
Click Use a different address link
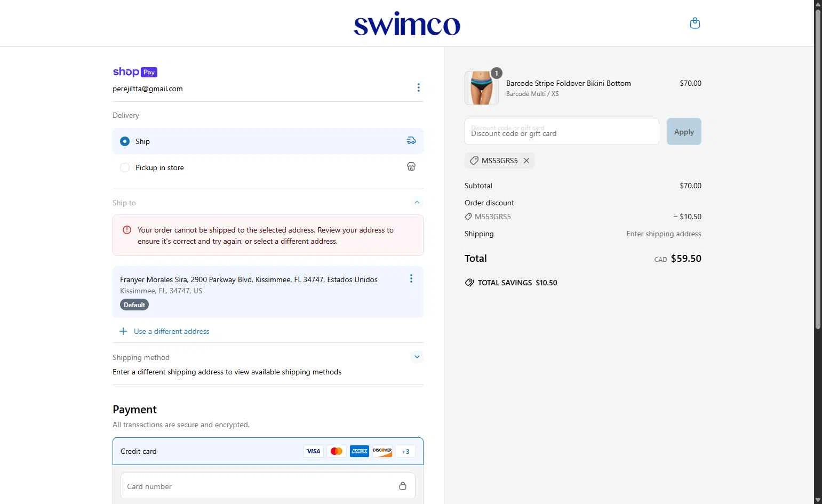172,331
